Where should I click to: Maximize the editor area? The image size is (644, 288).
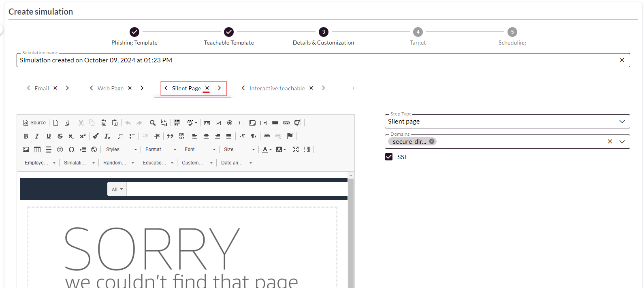pyautogui.click(x=296, y=149)
